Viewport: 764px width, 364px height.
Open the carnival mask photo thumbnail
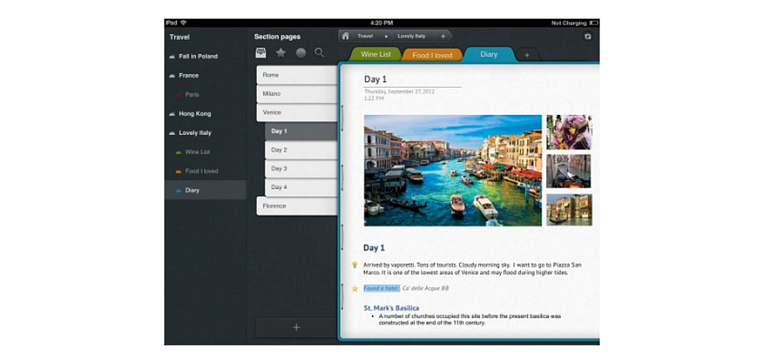point(569,132)
